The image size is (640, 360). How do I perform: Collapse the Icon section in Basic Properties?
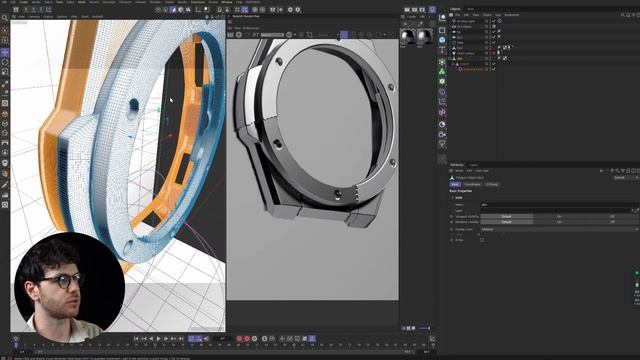pos(452,198)
